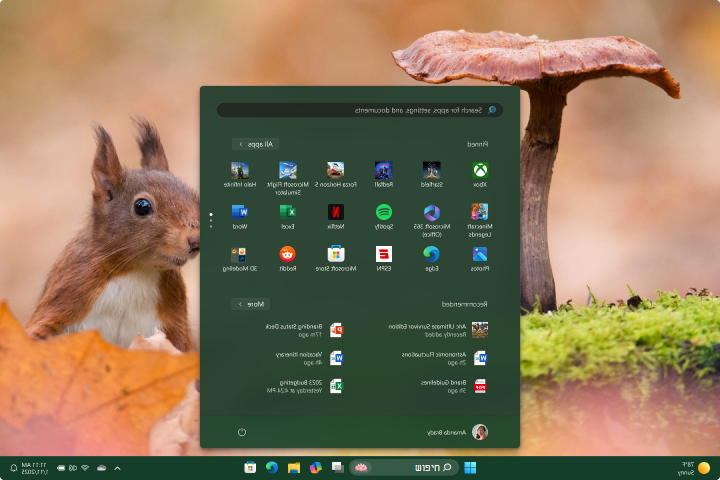The width and height of the screenshot is (720, 480).
Task: Click the battery status tray icon
Action: 61,468
